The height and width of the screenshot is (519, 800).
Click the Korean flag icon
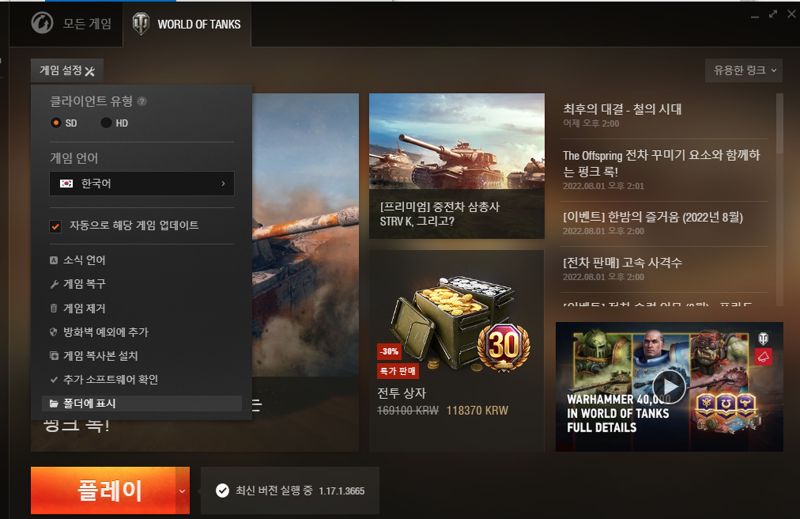pos(66,184)
